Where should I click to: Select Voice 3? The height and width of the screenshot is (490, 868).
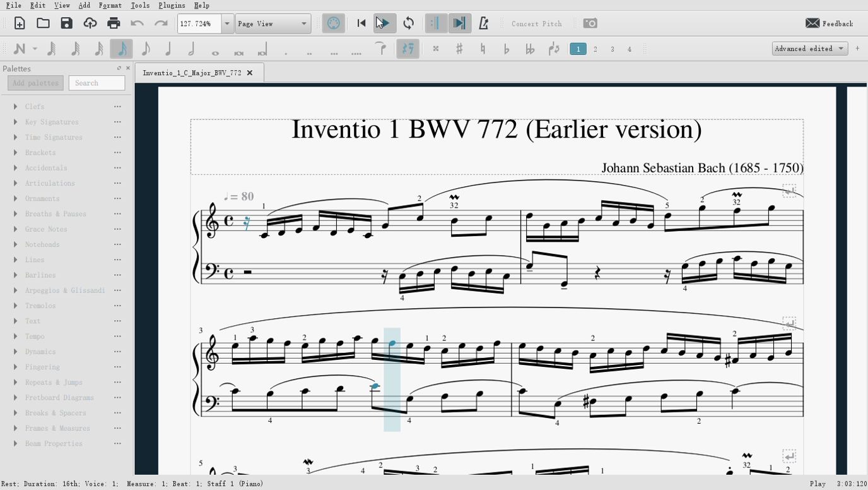612,49
